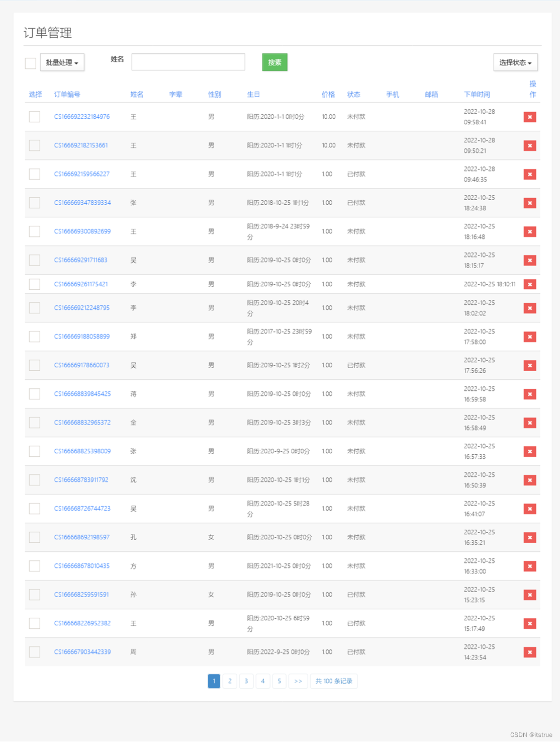The width and height of the screenshot is (560, 742).
Task: Check the box for order CS166692182153661
Action: [35, 145]
